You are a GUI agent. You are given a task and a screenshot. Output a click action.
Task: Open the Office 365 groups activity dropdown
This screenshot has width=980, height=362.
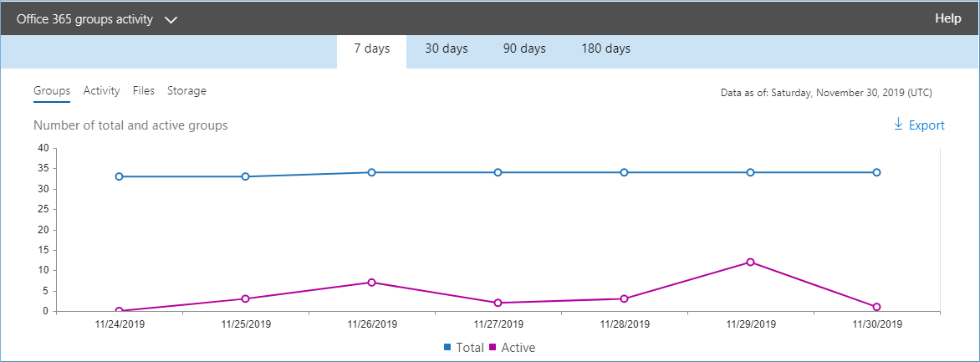click(x=97, y=19)
